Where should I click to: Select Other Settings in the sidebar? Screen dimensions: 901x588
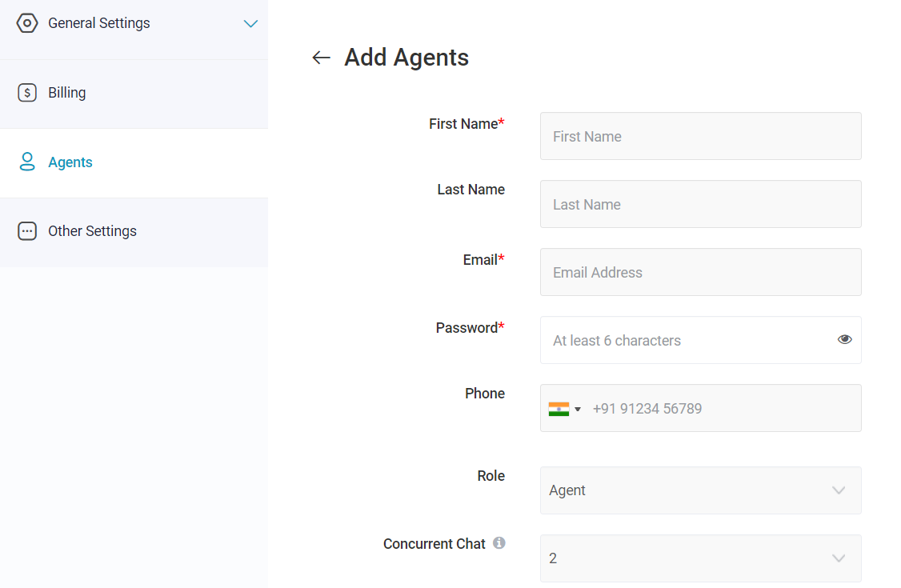click(x=134, y=231)
